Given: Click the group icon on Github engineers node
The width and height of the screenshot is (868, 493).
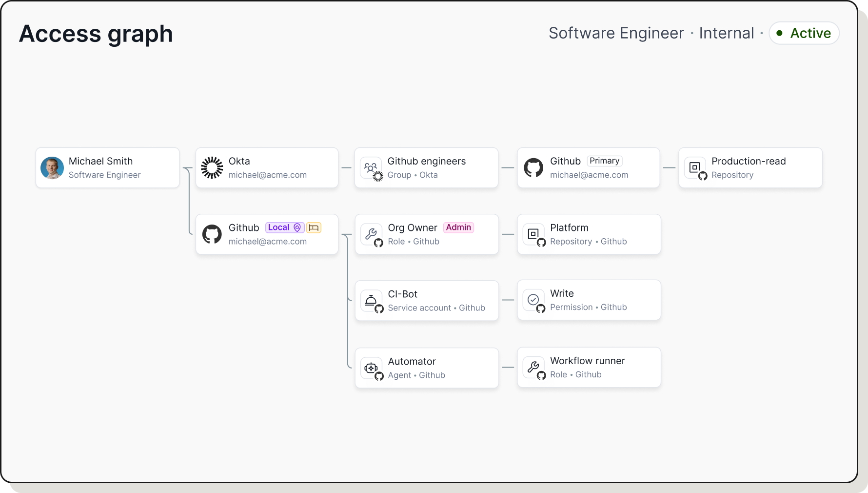Looking at the screenshot, I should pyautogui.click(x=371, y=167).
